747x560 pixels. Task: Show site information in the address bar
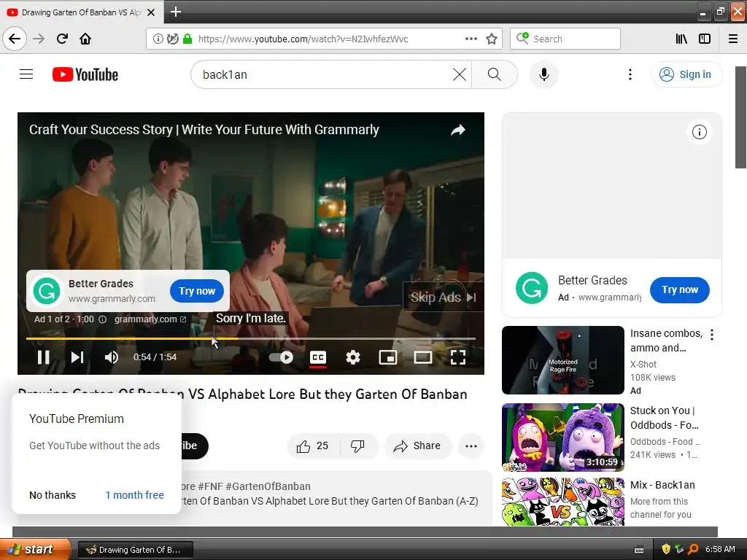coord(158,39)
